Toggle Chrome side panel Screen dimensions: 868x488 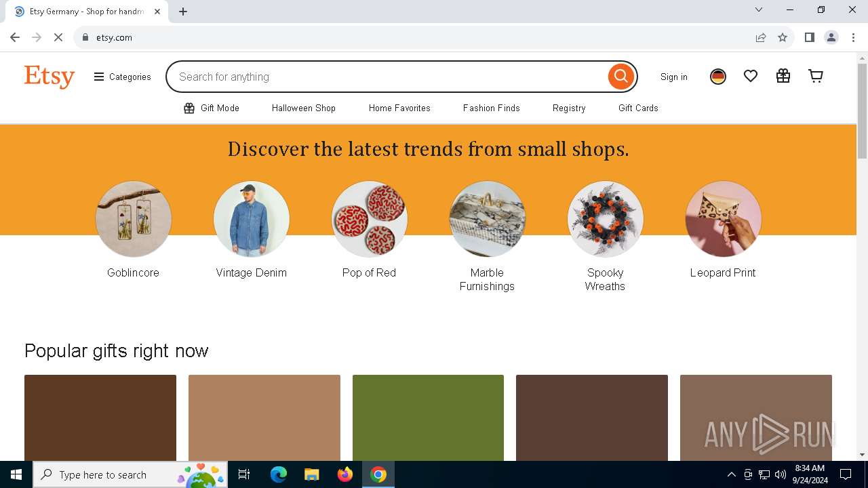pyautogui.click(x=809, y=37)
